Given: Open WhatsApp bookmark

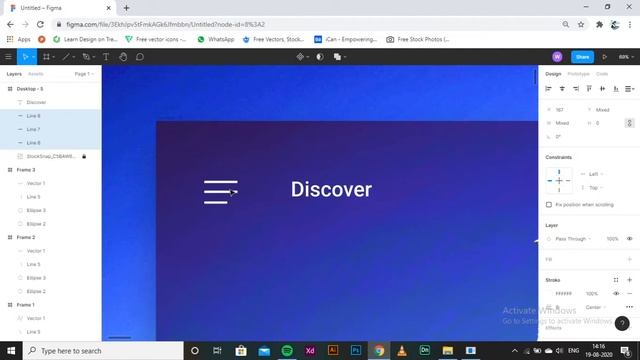Looking at the screenshot, I should click(x=216, y=39).
